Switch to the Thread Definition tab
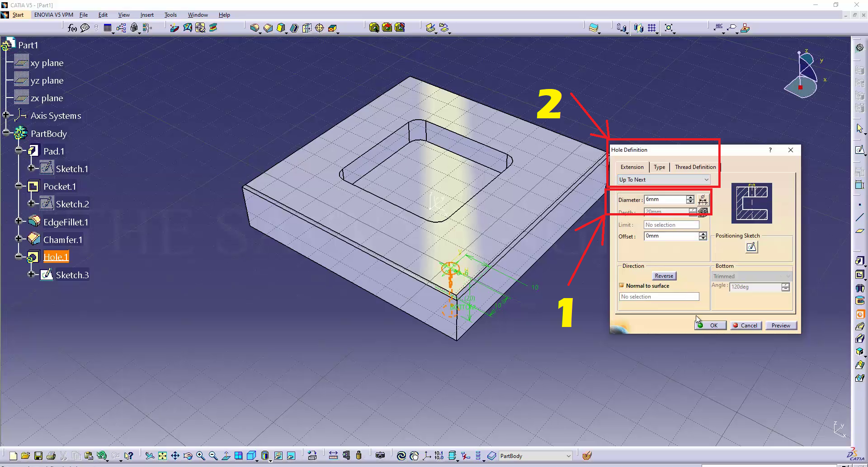 [x=695, y=167]
